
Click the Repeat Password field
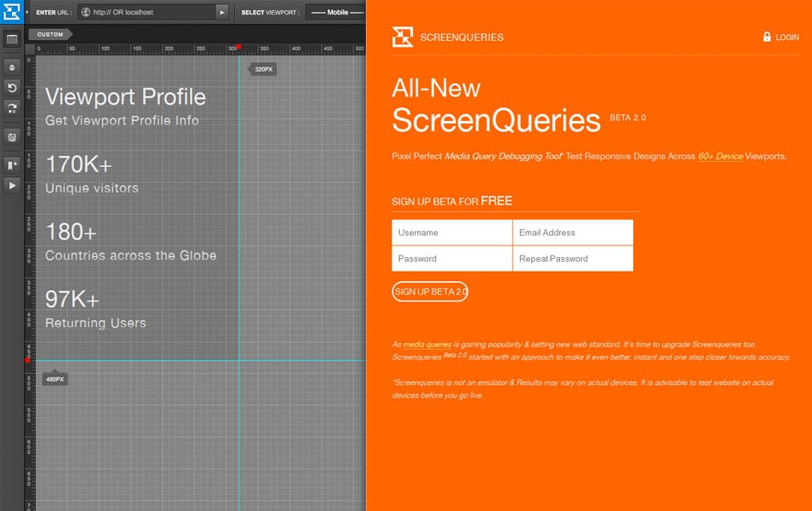coord(574,259)
